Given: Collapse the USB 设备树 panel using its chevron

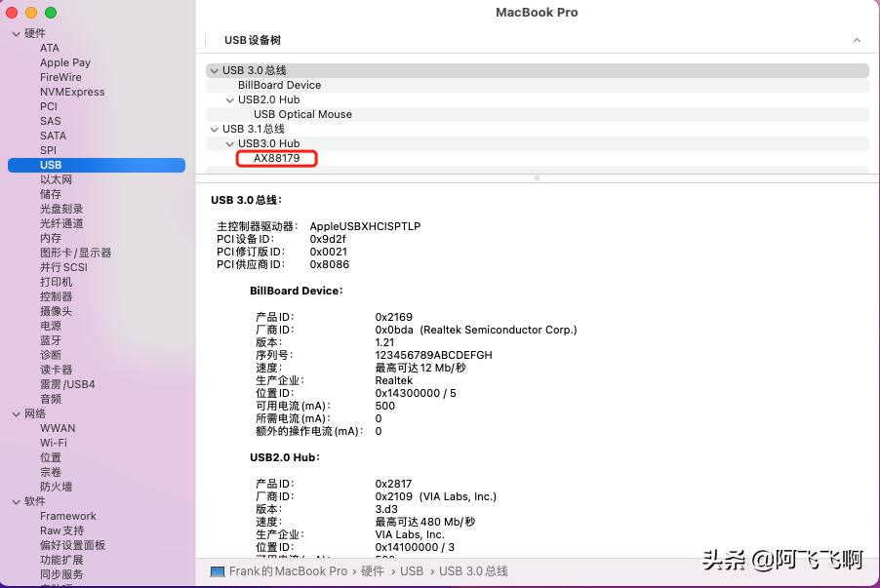Looking at the screenshot, I should point(857,40).
